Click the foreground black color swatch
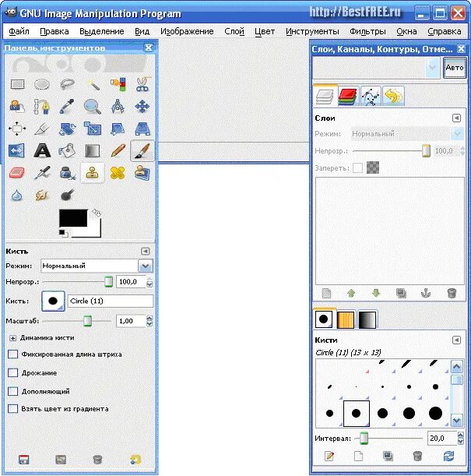The image size is (471, 476). click(x=73, y=218)
